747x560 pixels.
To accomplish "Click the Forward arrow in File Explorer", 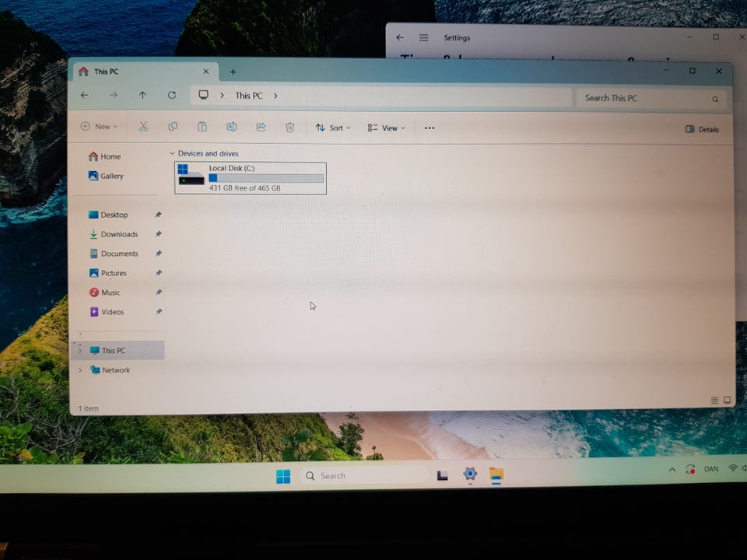I will (x=114, y=95).
